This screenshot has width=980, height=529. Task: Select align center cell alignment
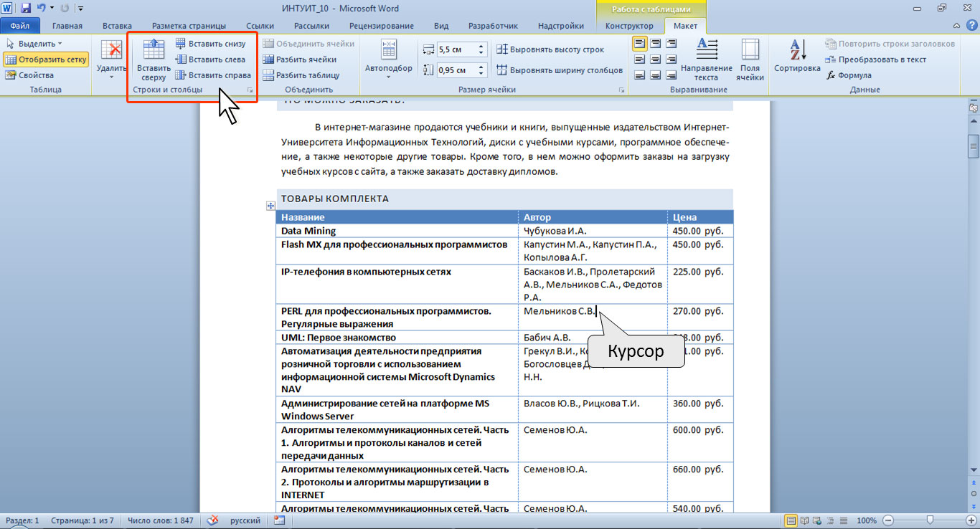[655, 59]
